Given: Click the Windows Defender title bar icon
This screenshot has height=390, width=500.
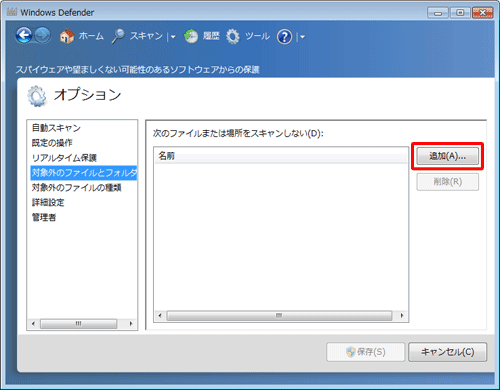Looking at the screenshot, I should coord(12,12).
